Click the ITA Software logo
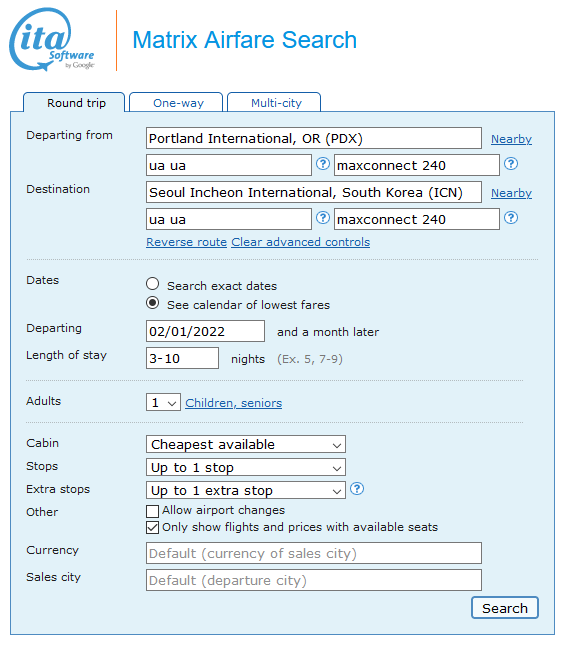Viewport: 565px width, 650px height. [x=52, y=39]
